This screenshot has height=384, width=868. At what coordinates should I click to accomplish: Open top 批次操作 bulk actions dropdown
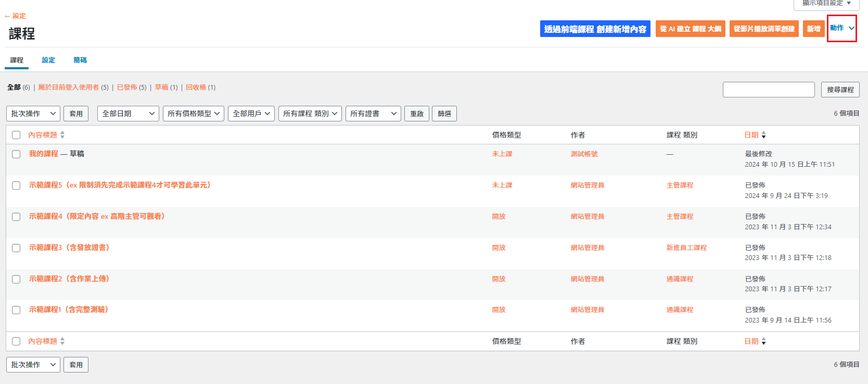tap(33, 114)
